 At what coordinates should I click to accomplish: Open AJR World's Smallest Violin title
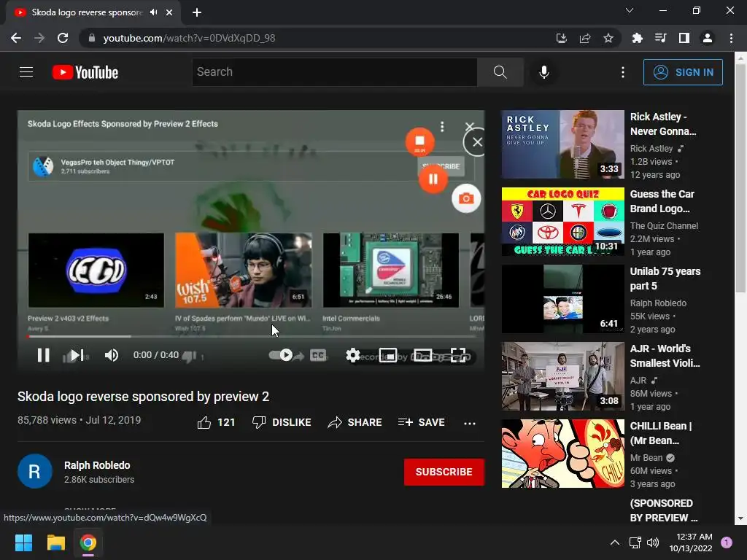tap(665, 356)
